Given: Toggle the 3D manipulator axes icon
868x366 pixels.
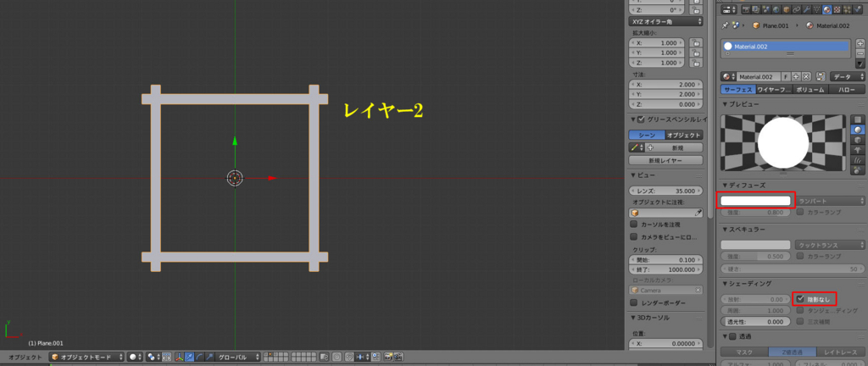Looking at the screenshot, I should pyautogui.click(x=180, y=358).
